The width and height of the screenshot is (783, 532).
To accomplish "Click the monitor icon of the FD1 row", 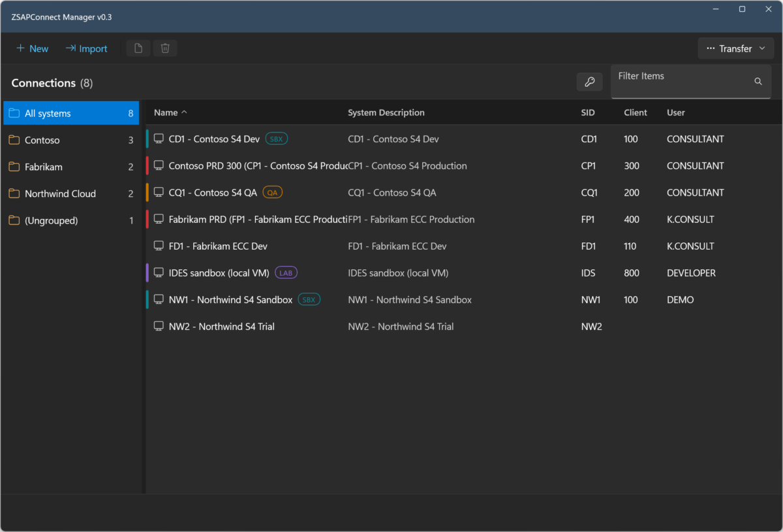I will [159, 246].
